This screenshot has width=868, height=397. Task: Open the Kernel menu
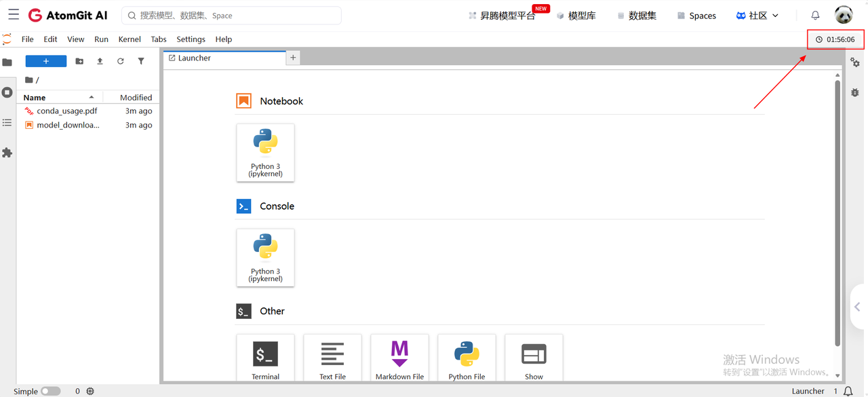pyautogui.click(x=130, y=39)
